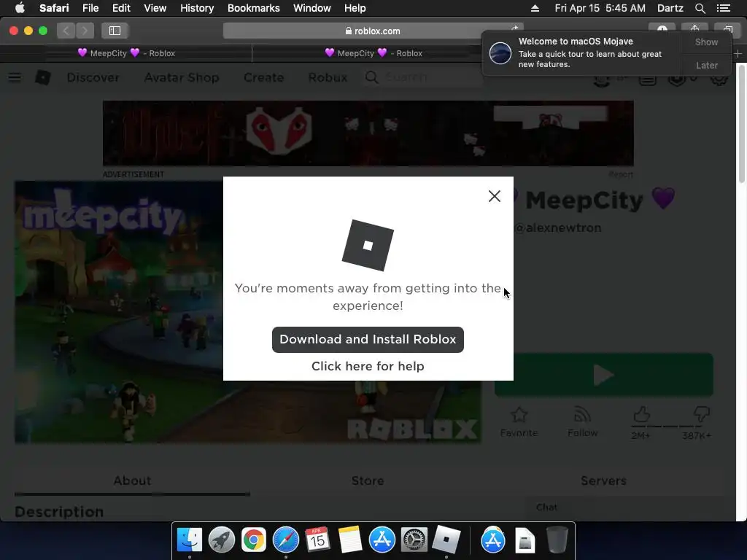Go forward with Safari forward arrow
This screenshot has height=560, width=747.
click(85, 31)
